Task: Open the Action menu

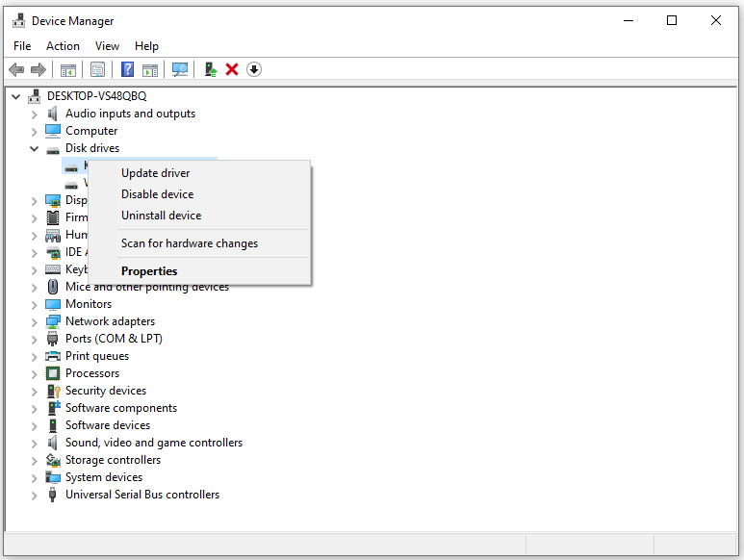Action: pyautogui.click(x=63, y=45)
